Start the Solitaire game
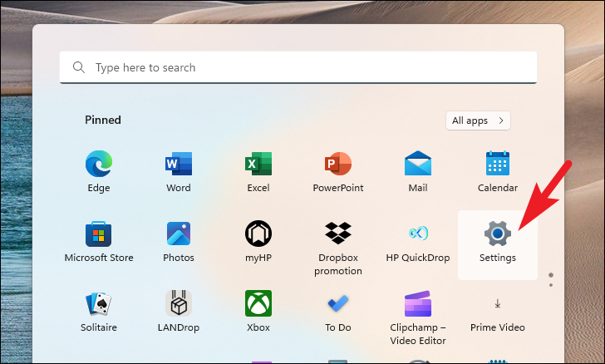This screenshot has height=364, width=605. [99, 311]
